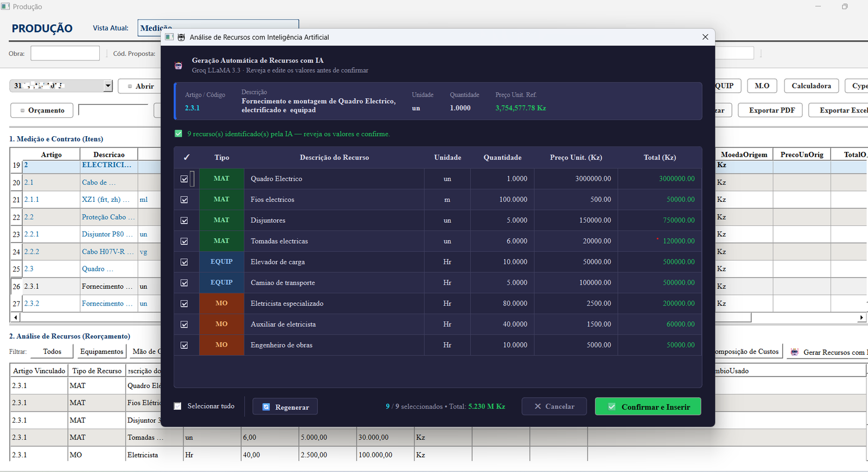Click the green checkmark beside 9 recurso(s) identificado(s)
868x472 pixels.
click(x=178, y=133)
